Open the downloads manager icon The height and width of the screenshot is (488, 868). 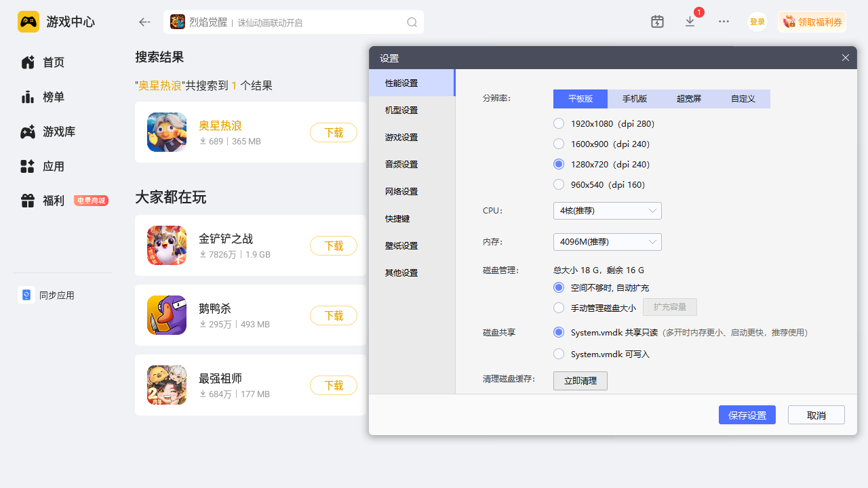pos(690,22)
